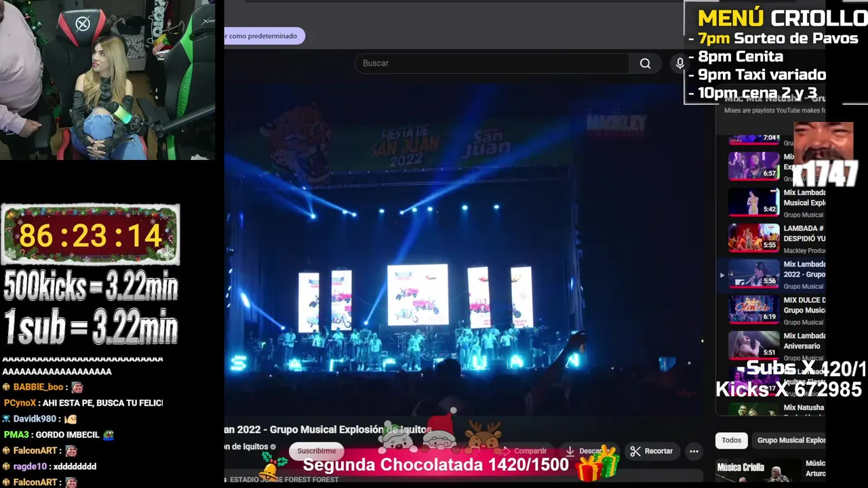Click the verified badge beside channel name

pyautogui.click(x=273, y=447)
